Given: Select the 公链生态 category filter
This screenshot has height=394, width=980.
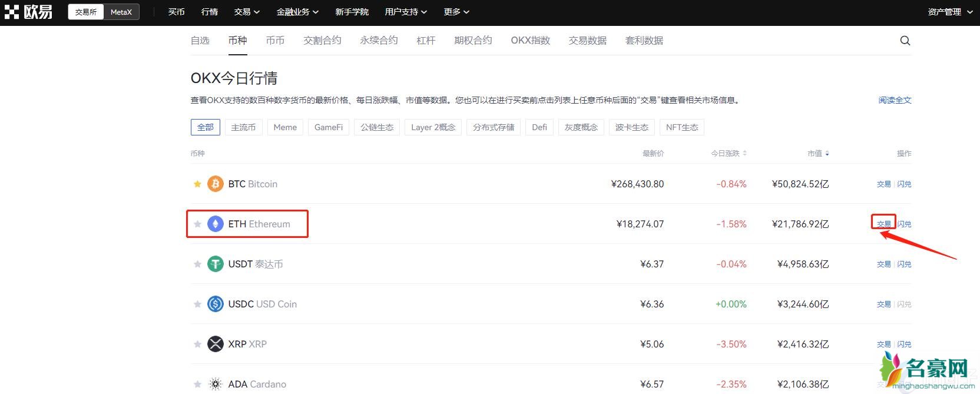Looking at the screenshot, I should coord(377,127).
